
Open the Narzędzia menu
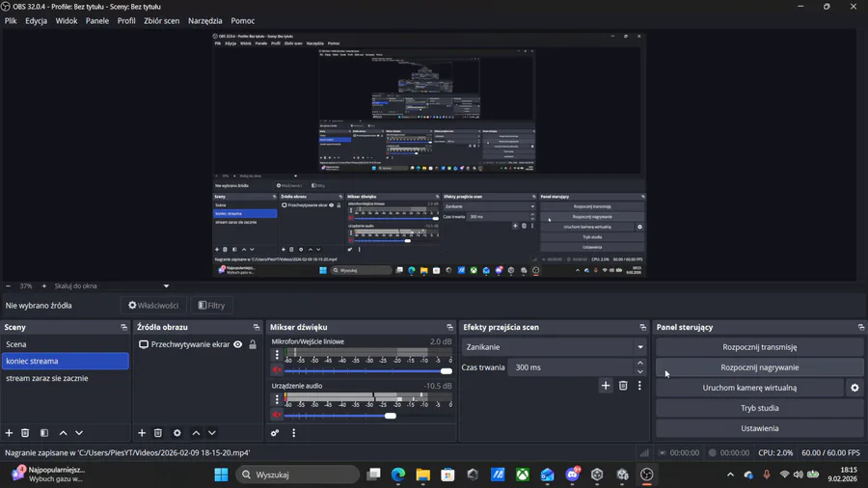click(x=204, y=20)
